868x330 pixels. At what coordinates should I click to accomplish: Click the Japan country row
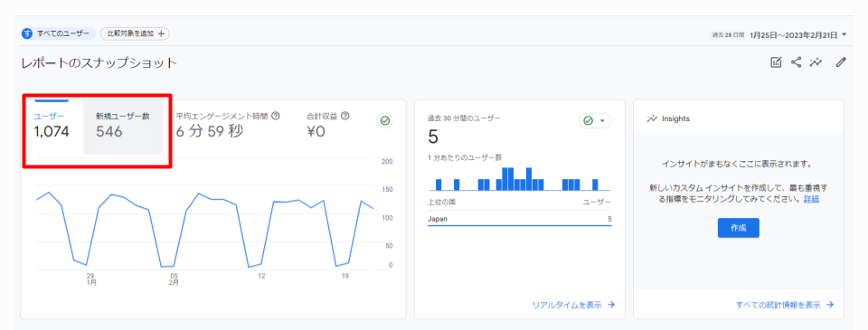click(x=519, y=220)
